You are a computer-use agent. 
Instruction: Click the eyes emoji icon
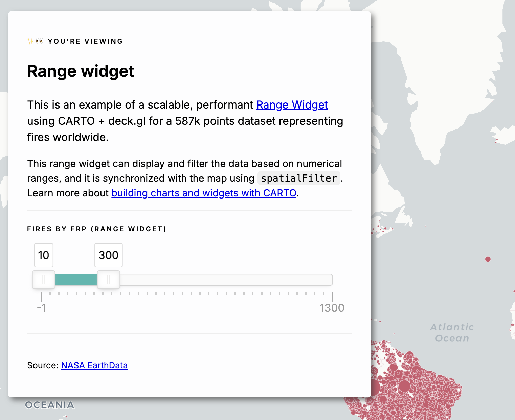coord(40,41)
